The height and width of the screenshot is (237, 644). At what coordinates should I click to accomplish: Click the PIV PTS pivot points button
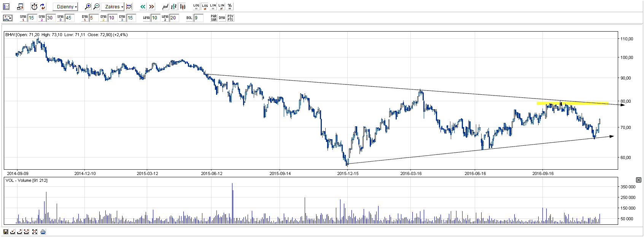pos(230,18)
